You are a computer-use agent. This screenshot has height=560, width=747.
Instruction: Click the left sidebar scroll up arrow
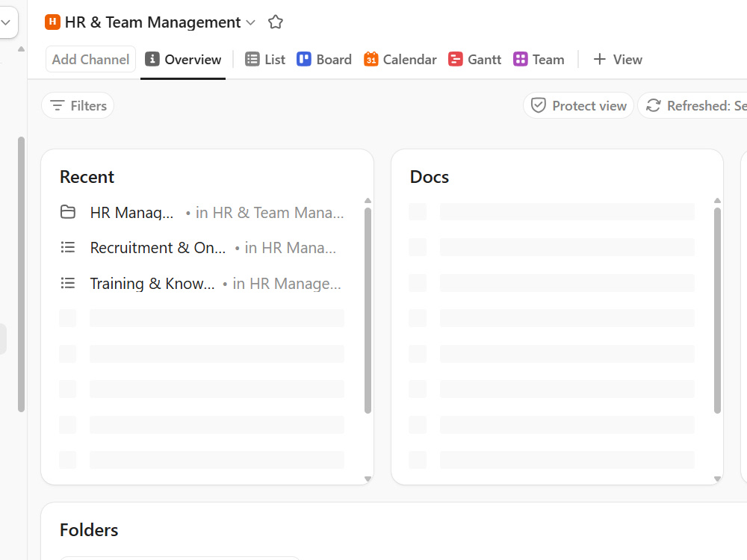coord(21,49)
